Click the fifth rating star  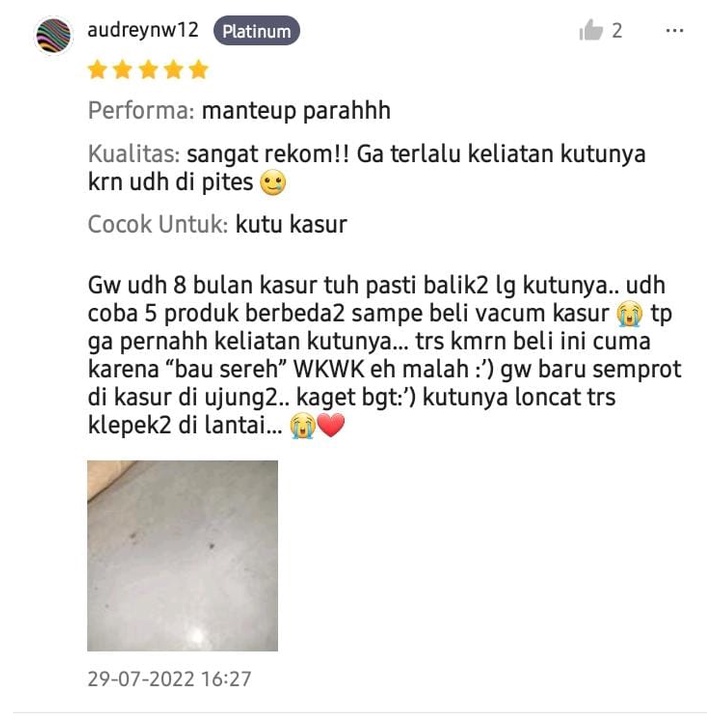coord(199,70)
